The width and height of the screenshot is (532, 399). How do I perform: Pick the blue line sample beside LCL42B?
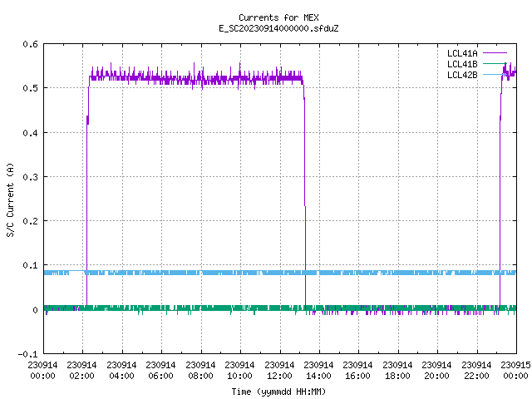click(495, 74)
